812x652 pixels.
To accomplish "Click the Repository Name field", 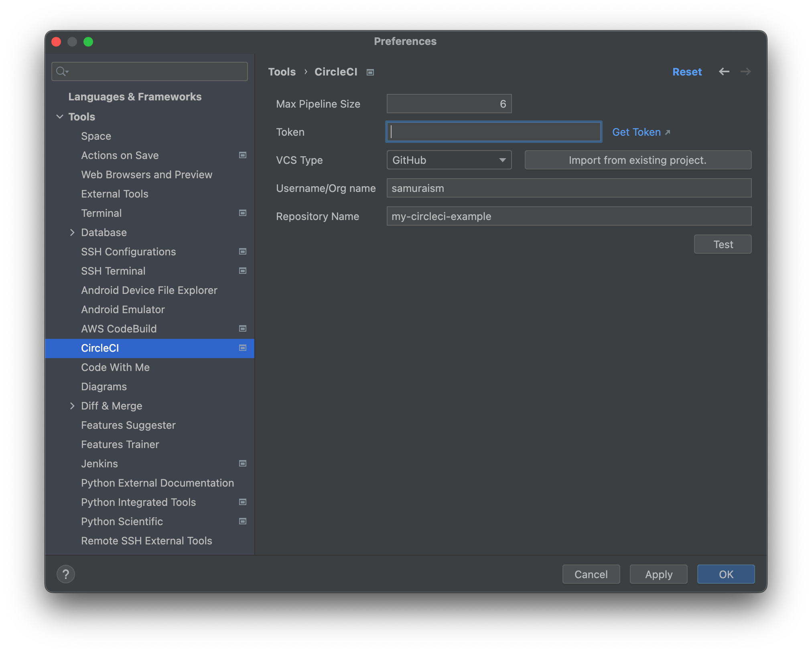I will tap(569, 216).
